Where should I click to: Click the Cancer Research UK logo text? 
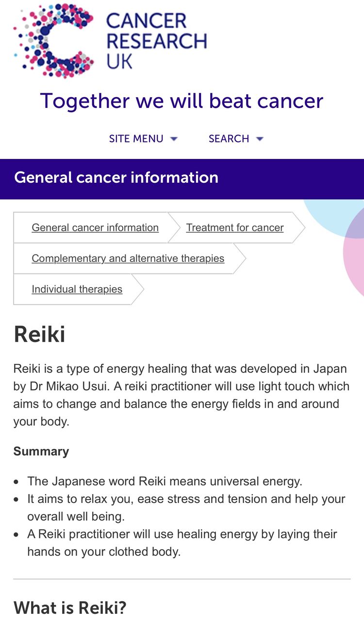click(156, 41)
